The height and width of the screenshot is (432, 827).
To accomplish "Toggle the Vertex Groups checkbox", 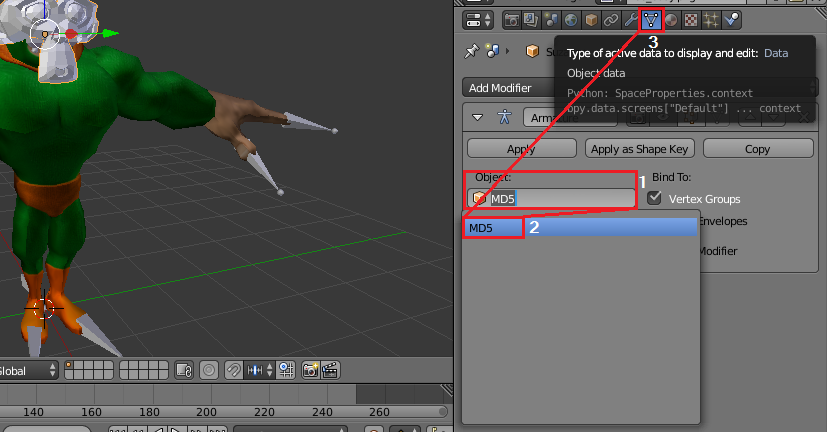I will pos(654,198).
